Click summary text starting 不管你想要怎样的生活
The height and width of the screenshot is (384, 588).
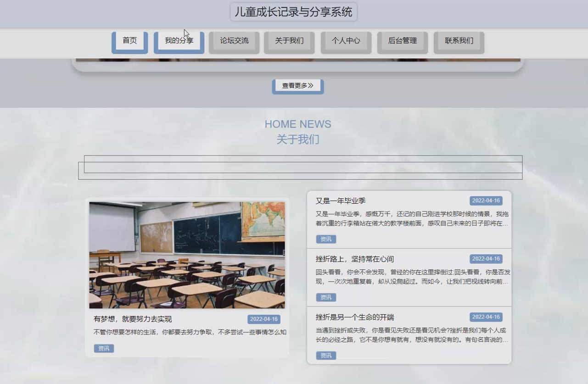190,332
